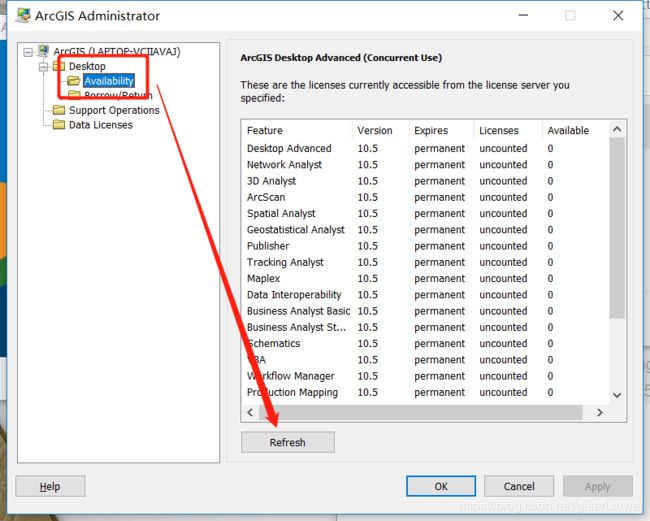Click the Refresh button
The height and width of the screenshot is (521, 650).
(x=288, y=442)
